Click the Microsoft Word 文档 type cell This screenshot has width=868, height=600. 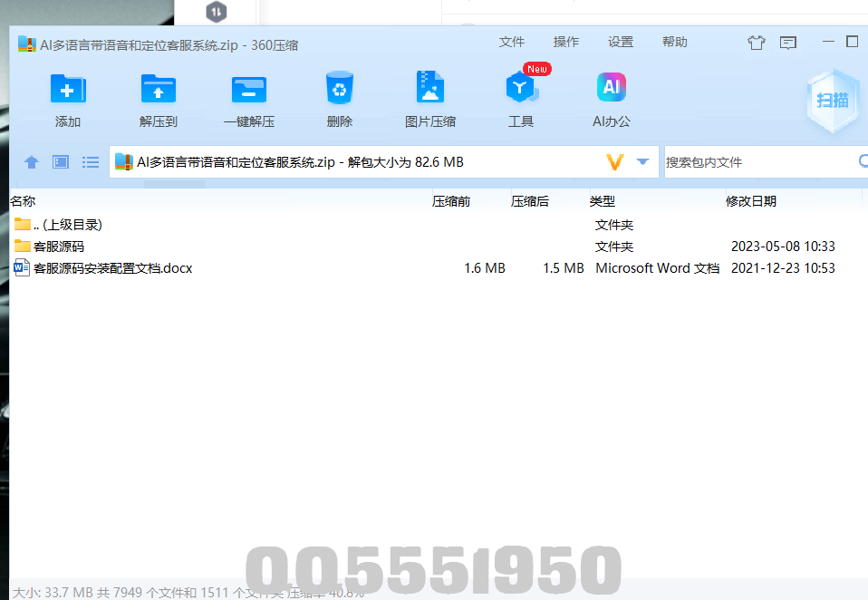[x=657, y=268]
